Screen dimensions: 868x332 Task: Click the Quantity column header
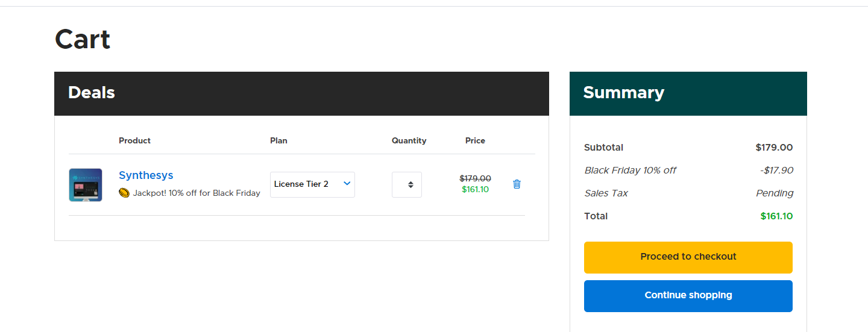(409, 140)
